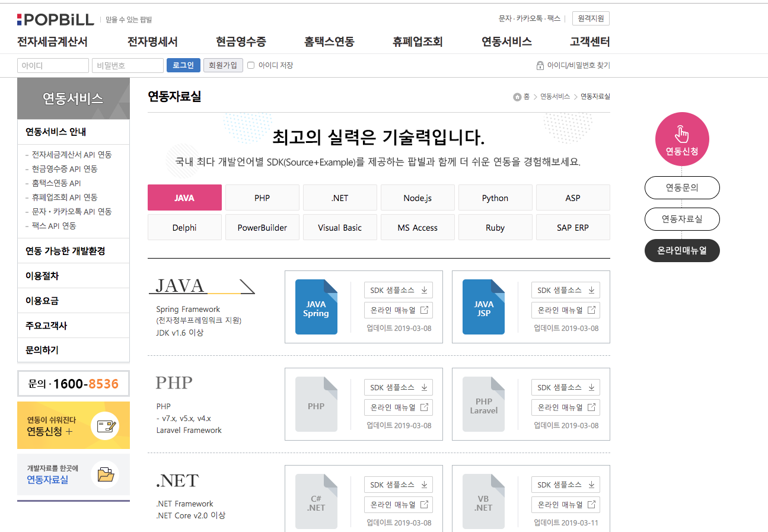Select the Python language tab
This screenshot has width=768, height=532.
click(495, 197)
